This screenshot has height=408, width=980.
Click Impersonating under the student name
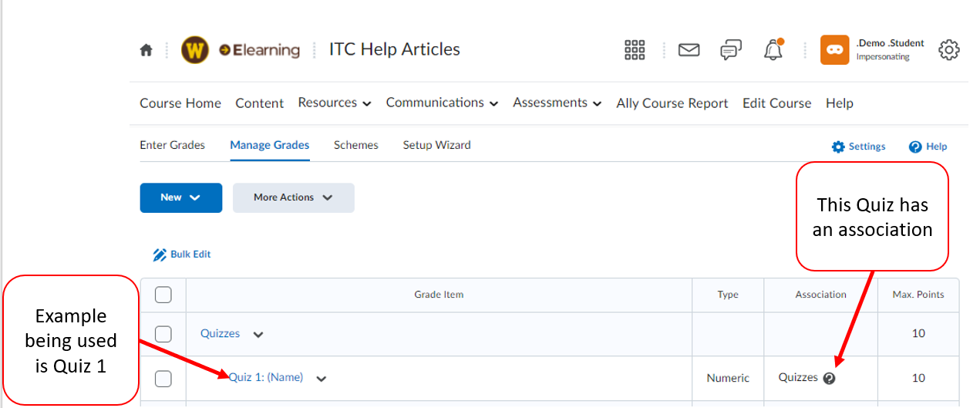pyautogui.click(x=883, y=57)
